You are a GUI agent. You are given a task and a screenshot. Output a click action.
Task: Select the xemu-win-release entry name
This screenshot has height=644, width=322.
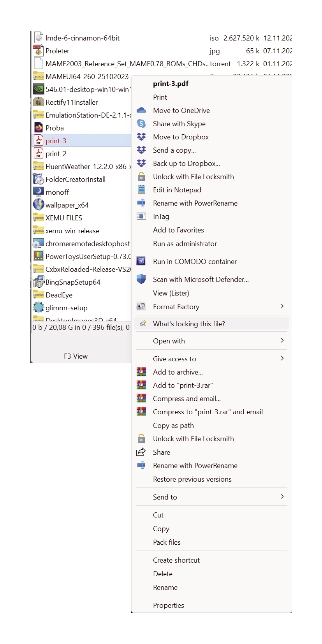72,231
